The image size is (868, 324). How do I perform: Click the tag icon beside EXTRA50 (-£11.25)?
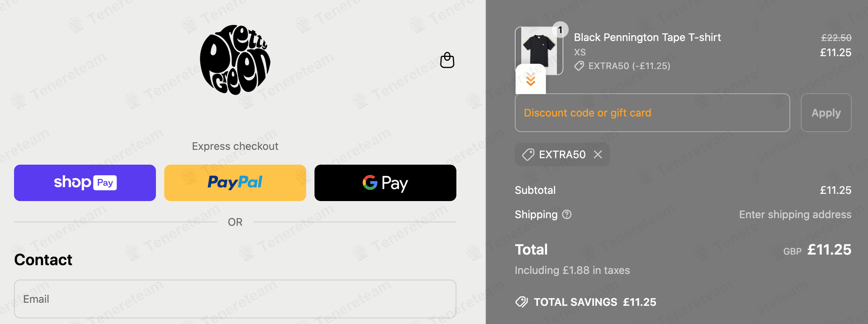pyautogui.click(x=579, y=66)
